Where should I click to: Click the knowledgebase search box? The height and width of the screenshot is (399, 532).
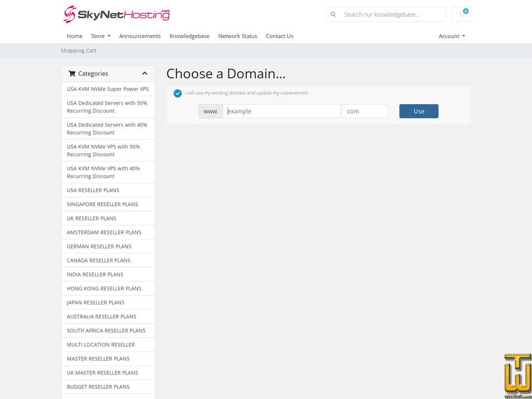pos(392,15)
